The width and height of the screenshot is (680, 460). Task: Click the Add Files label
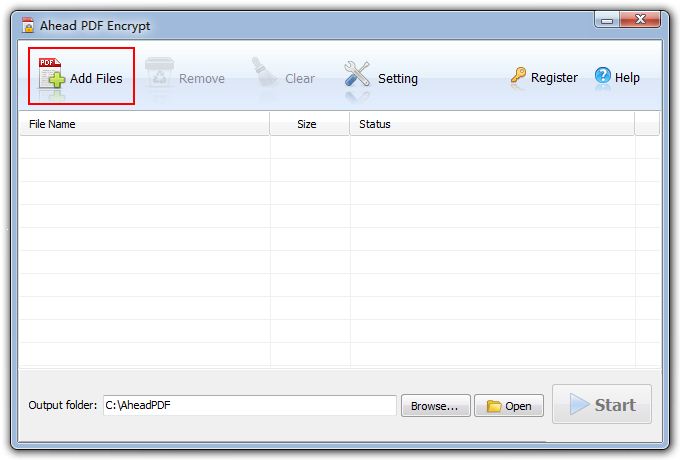click(96, 78)
